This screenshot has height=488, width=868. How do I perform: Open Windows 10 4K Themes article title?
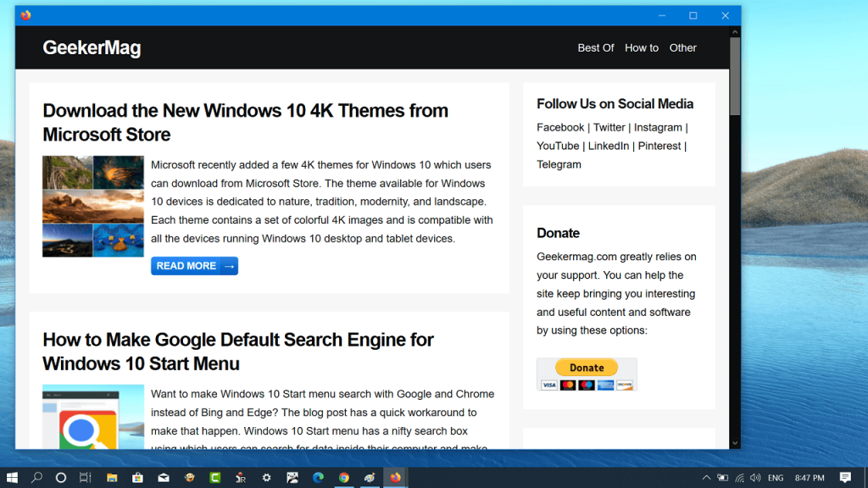click(x=245, y=122)
